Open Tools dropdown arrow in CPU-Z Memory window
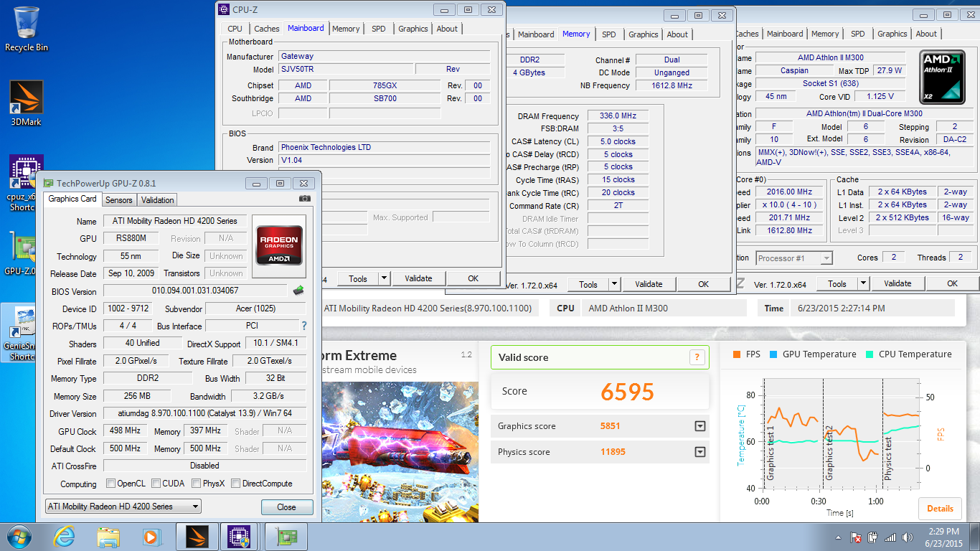The height and width of the screenshot is (551, 980). pyautogui.click(x=614, y=284)
